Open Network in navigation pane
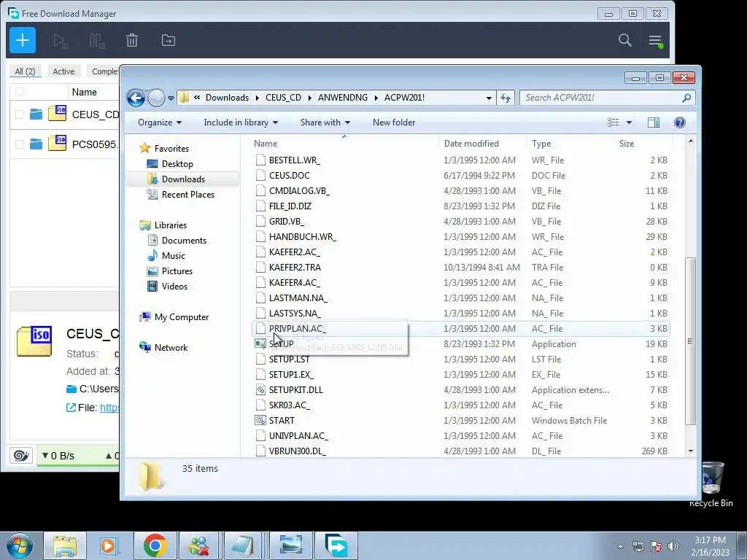The width and height of the screenshot is (747, 560). (x=171, y=348)
